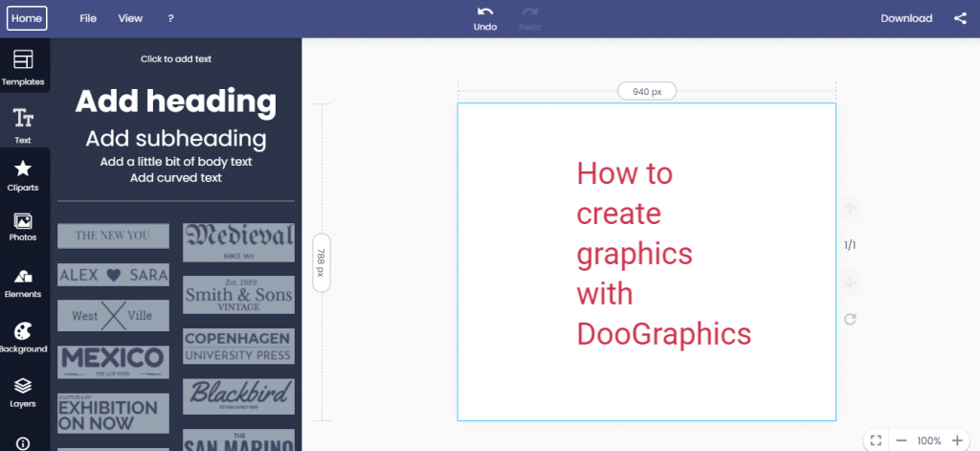Click the Home button
The image size is (980, 451).
pos(27,18)
